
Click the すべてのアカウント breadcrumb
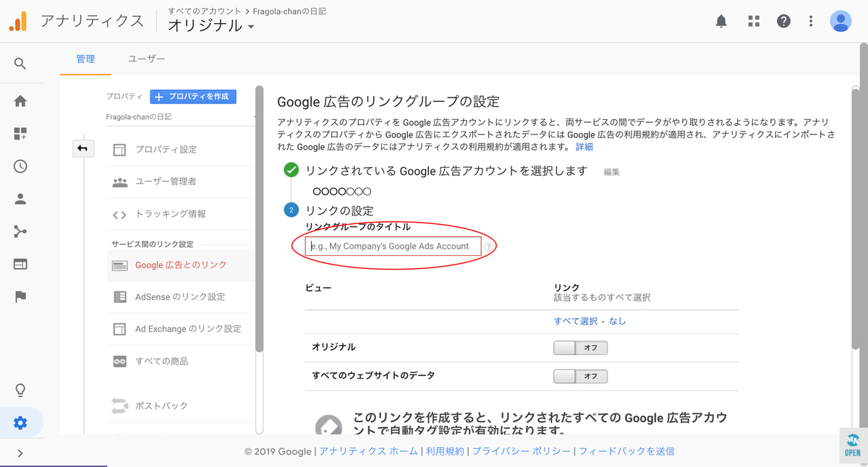click(205, 12)
